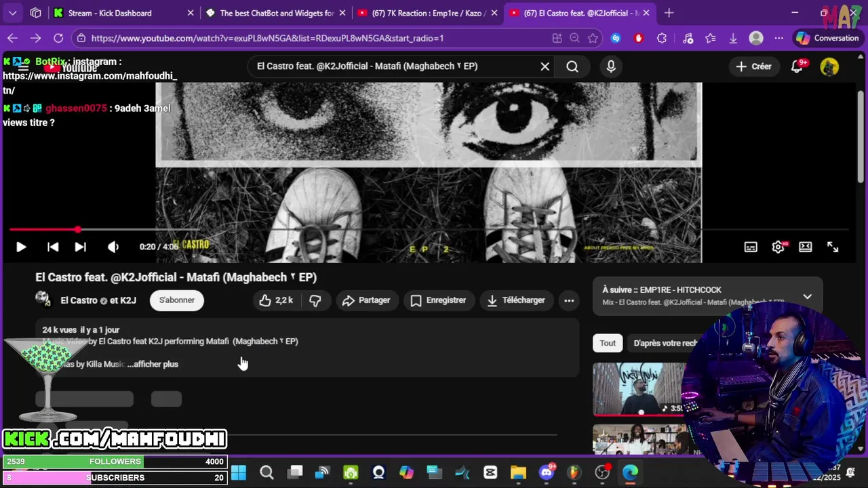Click the browser address bar URL
Screen dimensions: 868x488
(x=267, y=38)
